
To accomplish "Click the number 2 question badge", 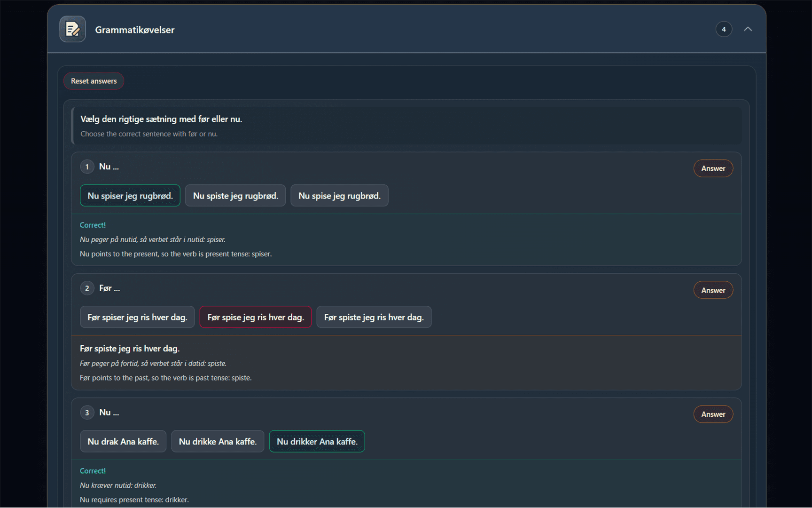I will click(x=87, y=288).
